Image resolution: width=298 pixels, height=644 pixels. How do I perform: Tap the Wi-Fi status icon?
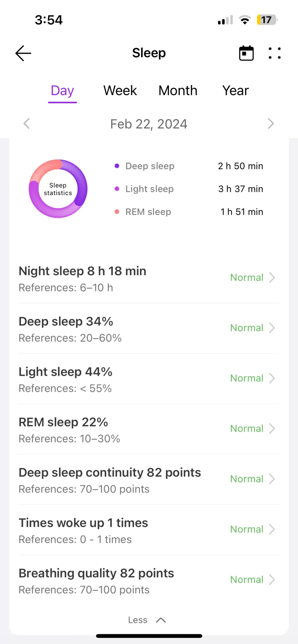pos(245,20)
